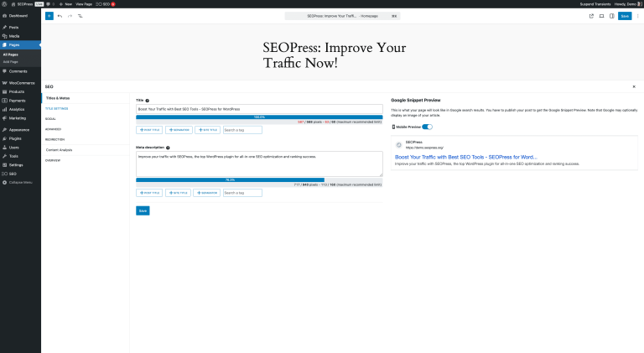Screen dimensions: 644x353
Task: Click the help icon beside Meta description
Action: click(x=169, y=147)
